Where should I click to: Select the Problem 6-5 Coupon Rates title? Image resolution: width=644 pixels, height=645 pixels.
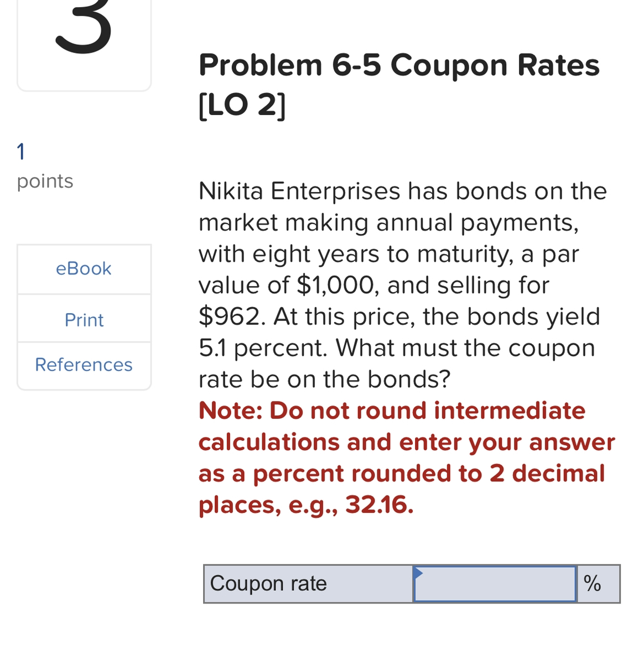398,65
